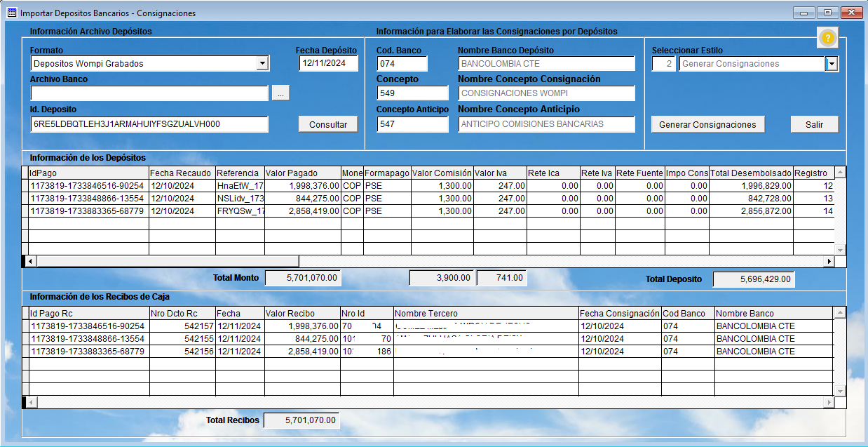
Task: Click the Archivo Banco browse button
Action: [280, 93]
